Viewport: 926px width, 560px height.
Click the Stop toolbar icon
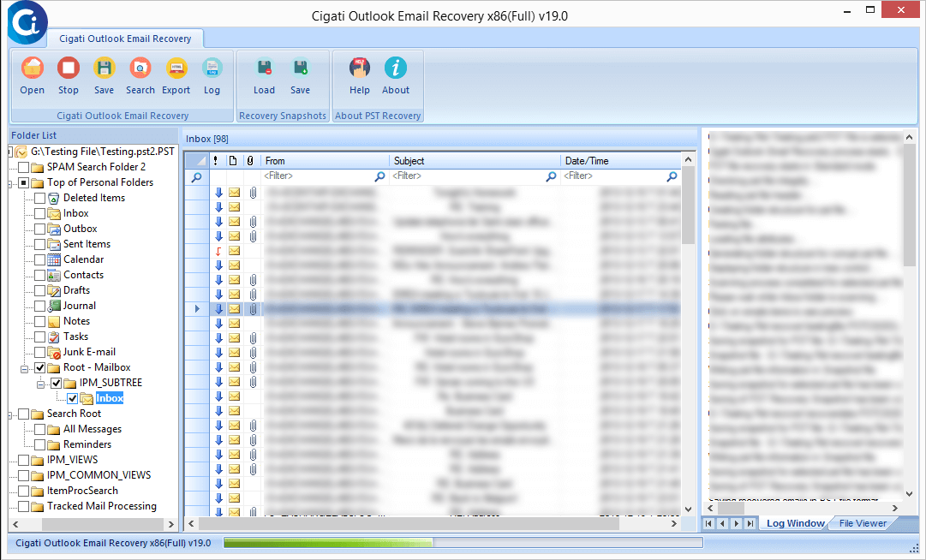[x=68, y=69]
